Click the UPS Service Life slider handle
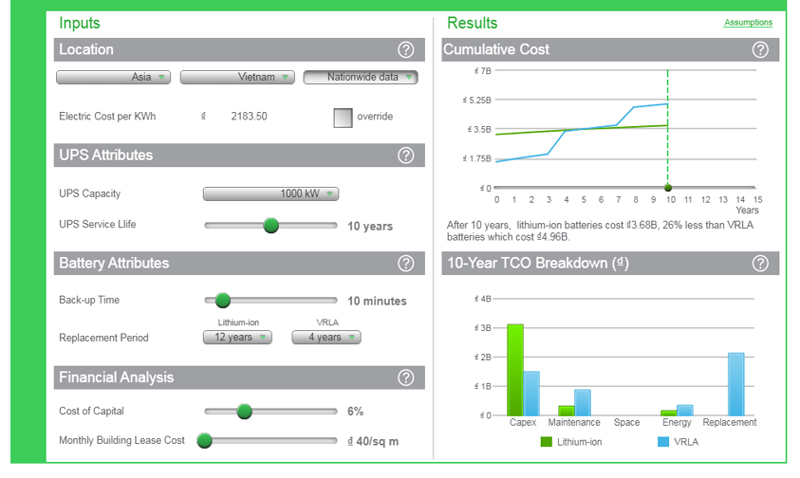The width and height of the screenshot is (800, 478). (x=271, y=225)
